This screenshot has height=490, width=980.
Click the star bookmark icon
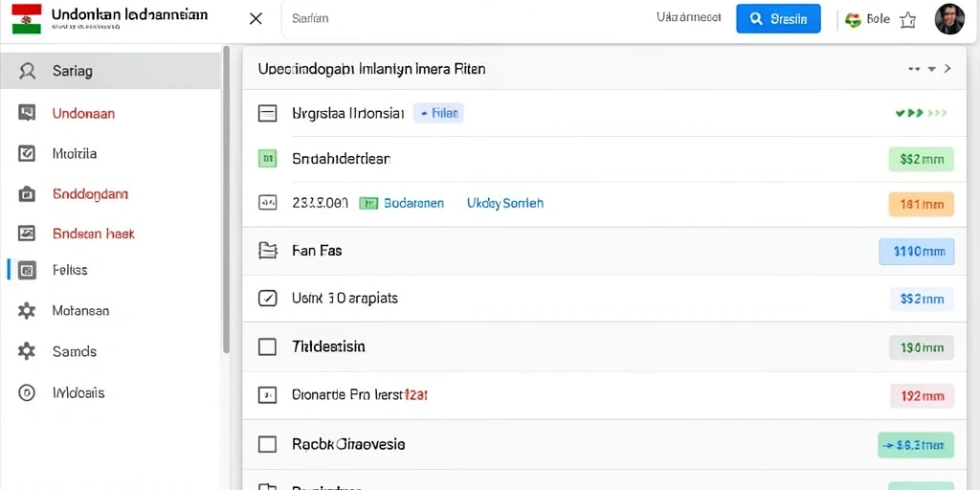click(907, 20)
